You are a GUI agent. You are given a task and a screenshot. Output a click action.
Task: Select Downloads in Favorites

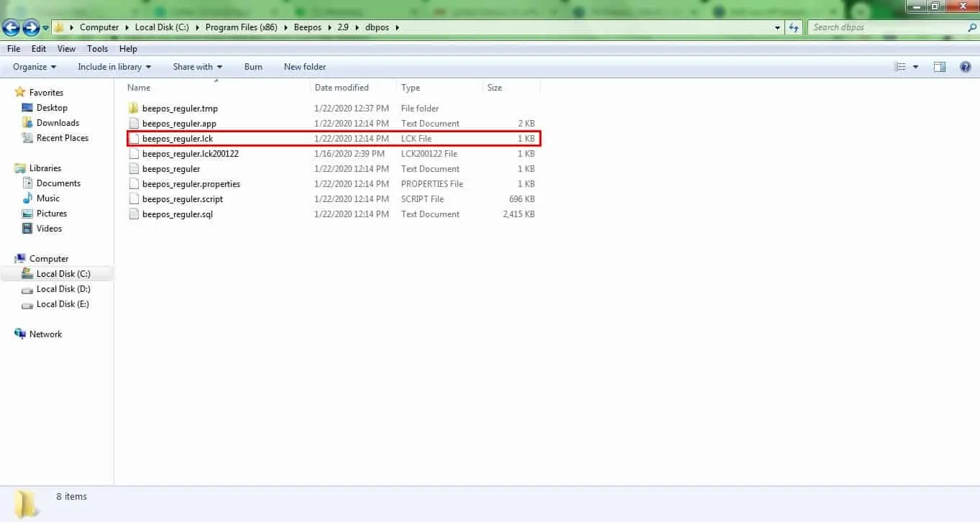[x=58, y=123]
